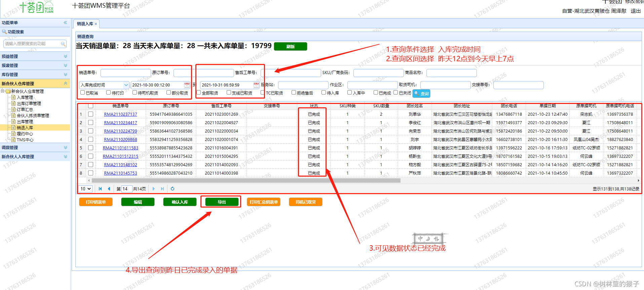Viewport: 644px width, 290px height.
Task: Click the search magnifier in the function search box
Action: [63, 44]
